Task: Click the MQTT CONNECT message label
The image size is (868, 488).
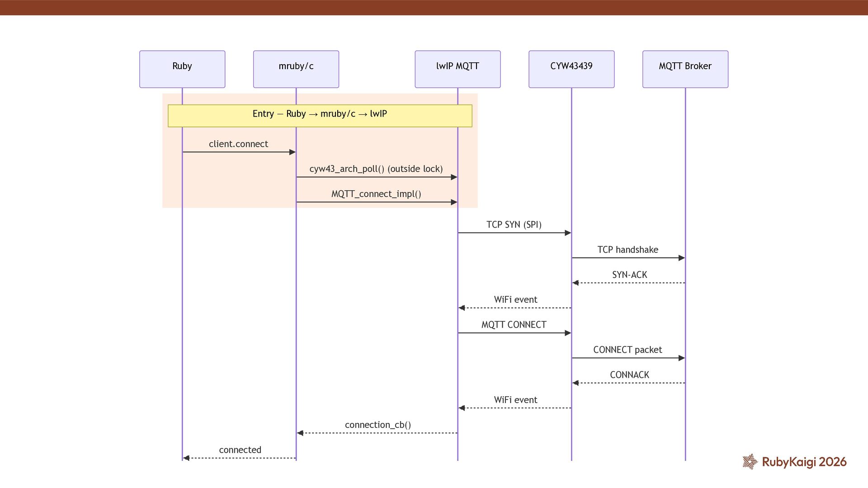Action: (514, 325)
